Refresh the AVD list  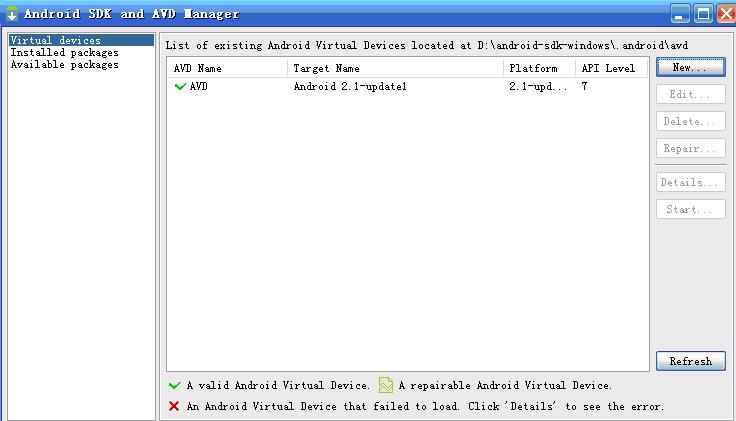[690, 361]
